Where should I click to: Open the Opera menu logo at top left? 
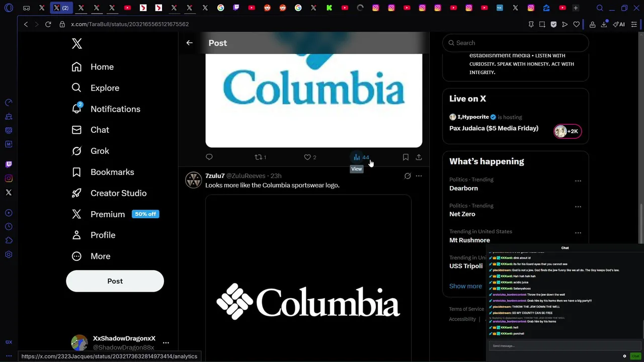pos(9,8)
